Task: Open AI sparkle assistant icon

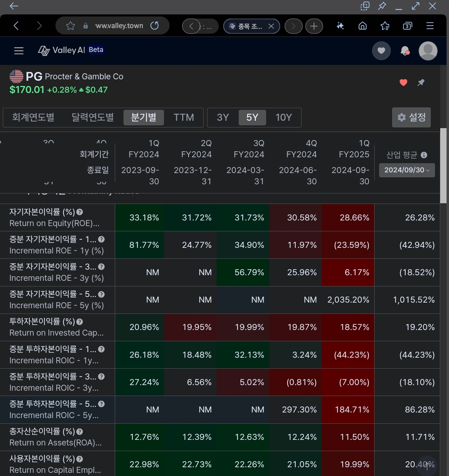Action: 340,26
